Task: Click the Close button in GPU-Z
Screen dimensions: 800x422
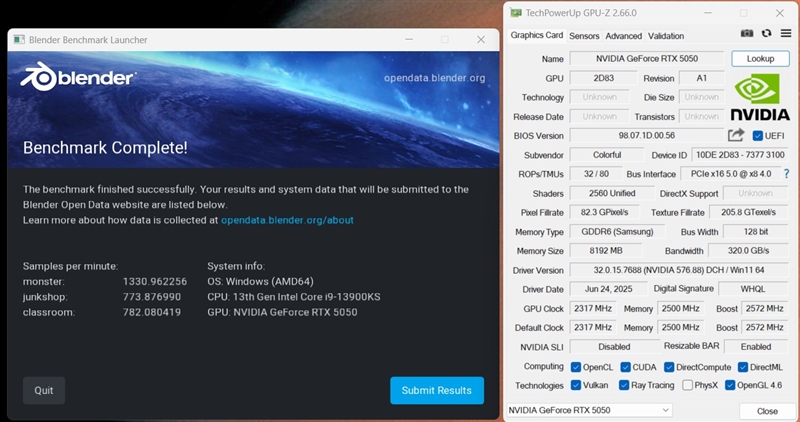Action: [767, 411]
